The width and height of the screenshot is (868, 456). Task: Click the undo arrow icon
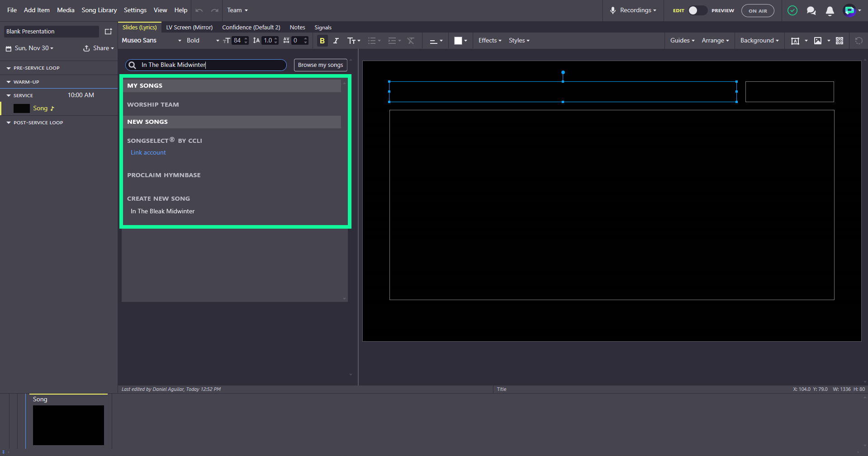click(199, 10)
